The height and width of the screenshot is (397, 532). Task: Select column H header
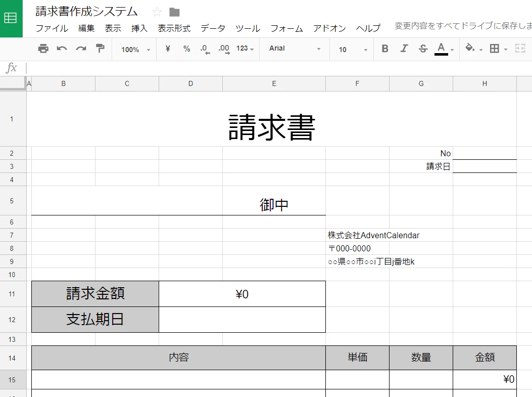click(x=485, y=83)
